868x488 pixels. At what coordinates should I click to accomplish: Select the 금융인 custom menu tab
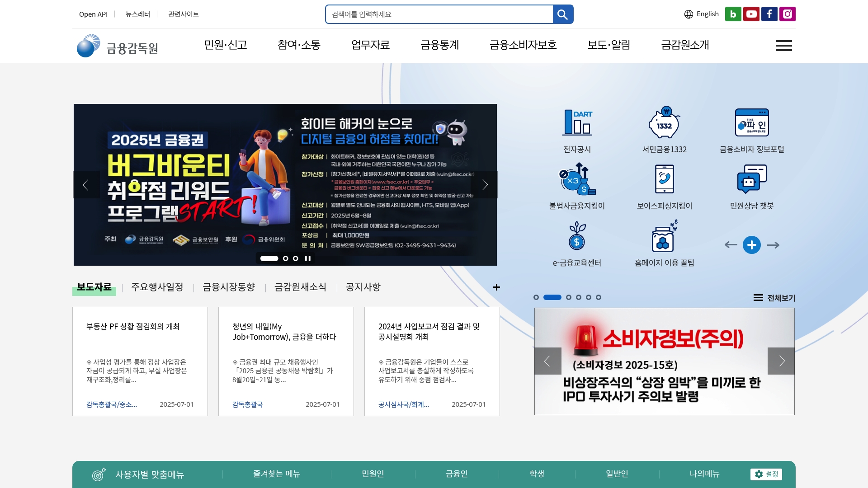click(x=457, y=474)
